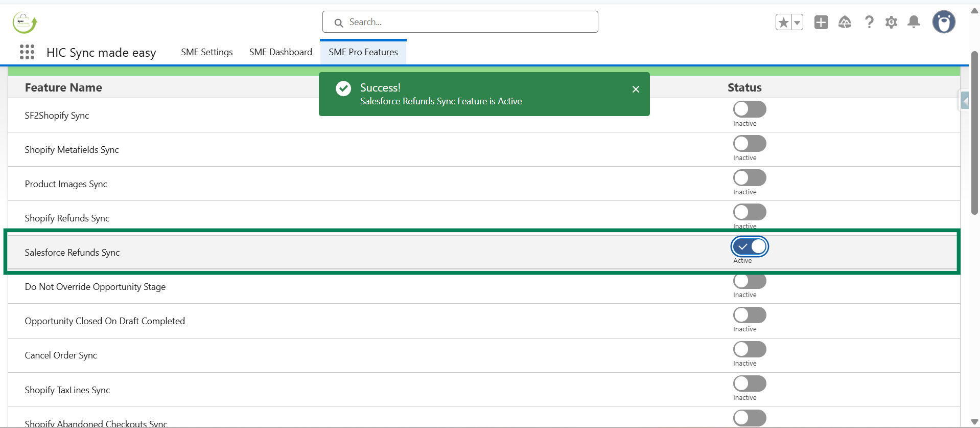Click the vertical scrollbar thumb

click(x=974, y=133)
